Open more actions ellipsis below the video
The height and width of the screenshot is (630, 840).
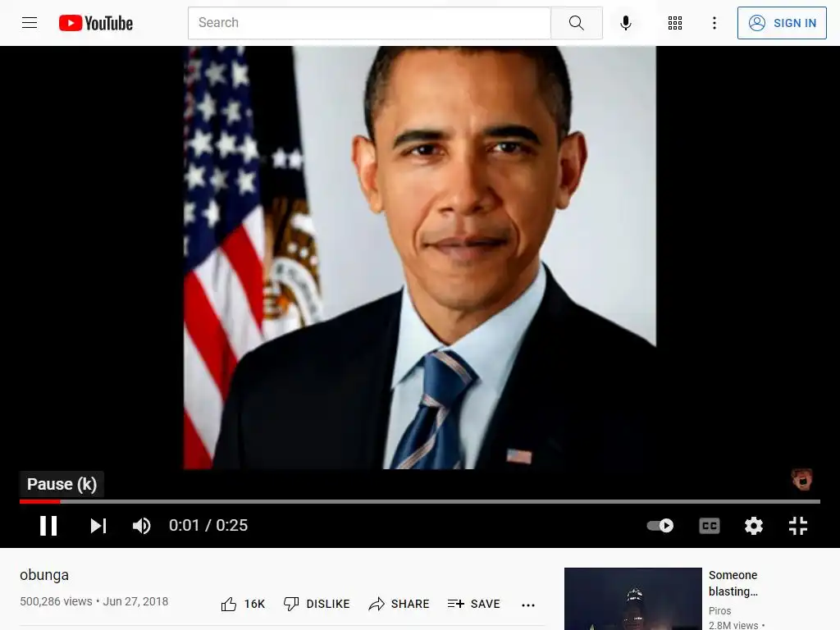[x=528, y=605]
